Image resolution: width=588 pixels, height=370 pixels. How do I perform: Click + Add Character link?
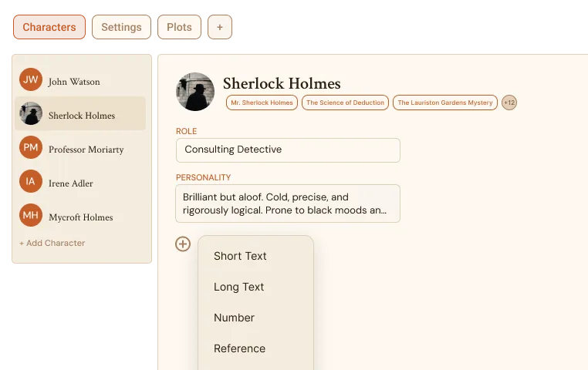point(52,243)
